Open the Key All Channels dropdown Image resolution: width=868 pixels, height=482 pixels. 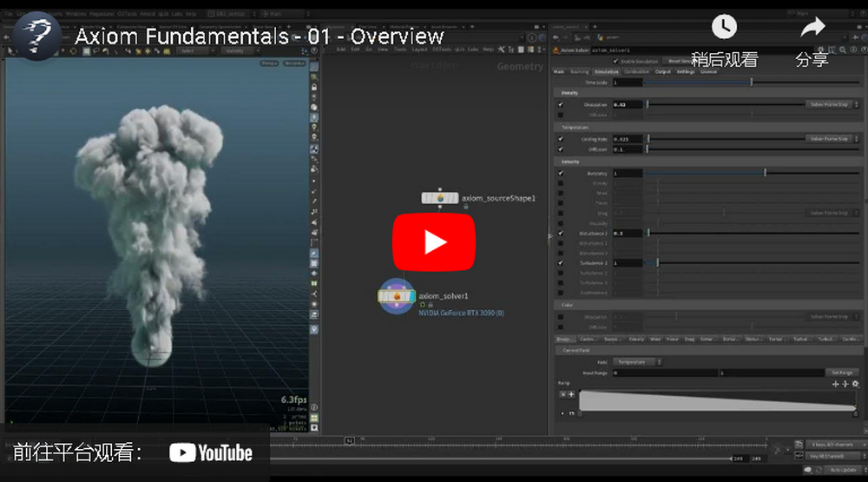(x=838, y=456)
